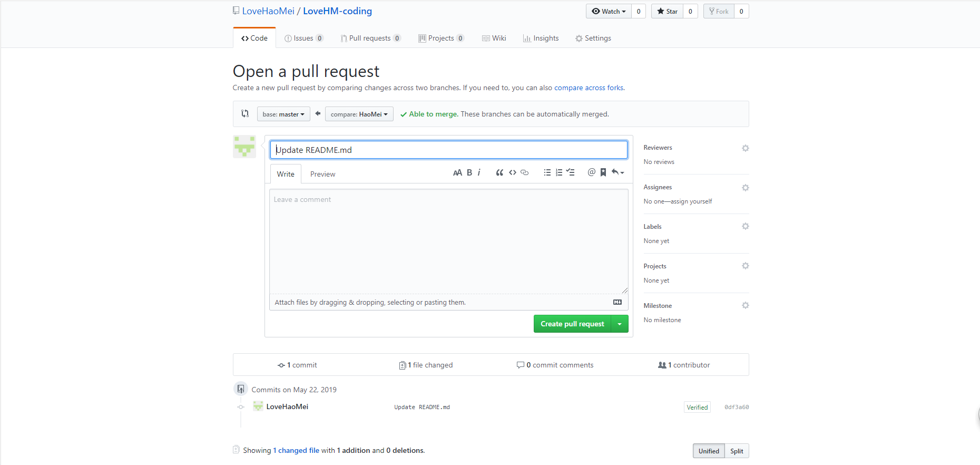Click the Fork button

click(x=719, y=11)
